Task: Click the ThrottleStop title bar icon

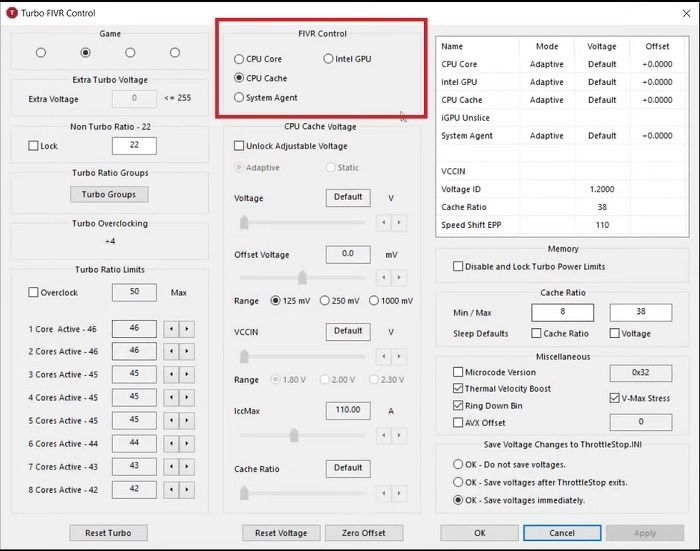Action: [12, 13]
